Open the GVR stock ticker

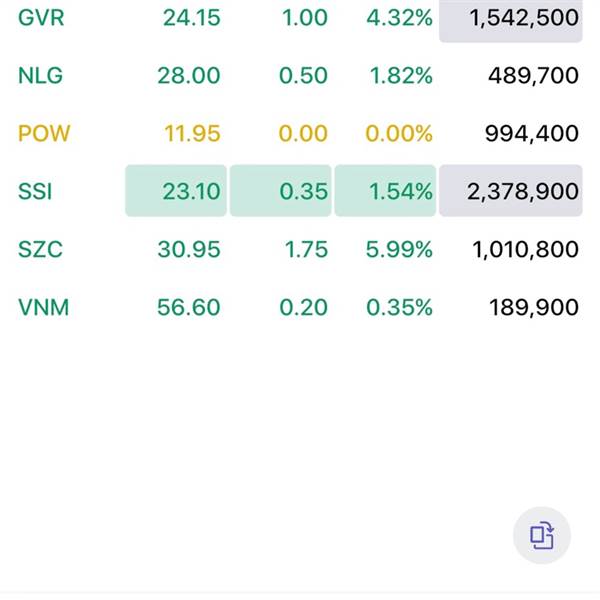(x=41, y=18)
